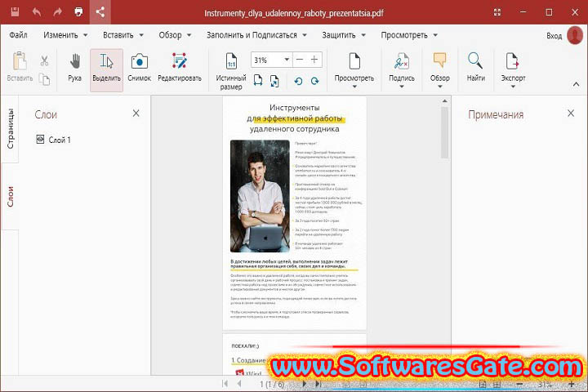The width and height of the screenshot is (588, 392).
Task: Toggle full screen mode icon
Action: (x=497, y=12)
